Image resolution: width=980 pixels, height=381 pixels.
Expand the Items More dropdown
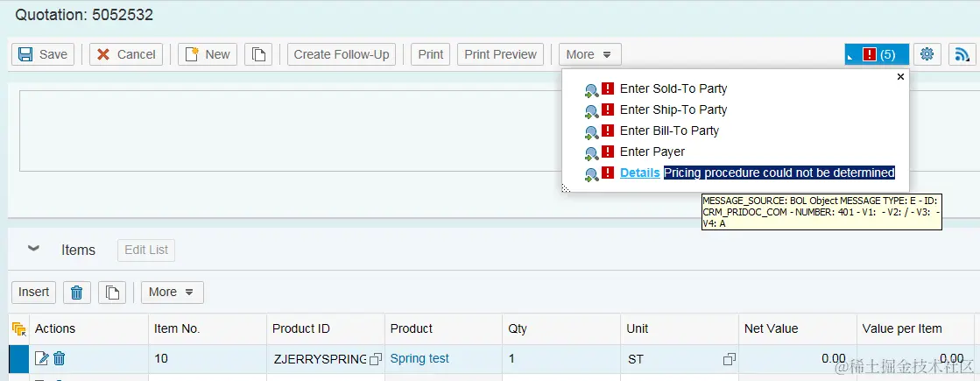[x=172, y=292]
